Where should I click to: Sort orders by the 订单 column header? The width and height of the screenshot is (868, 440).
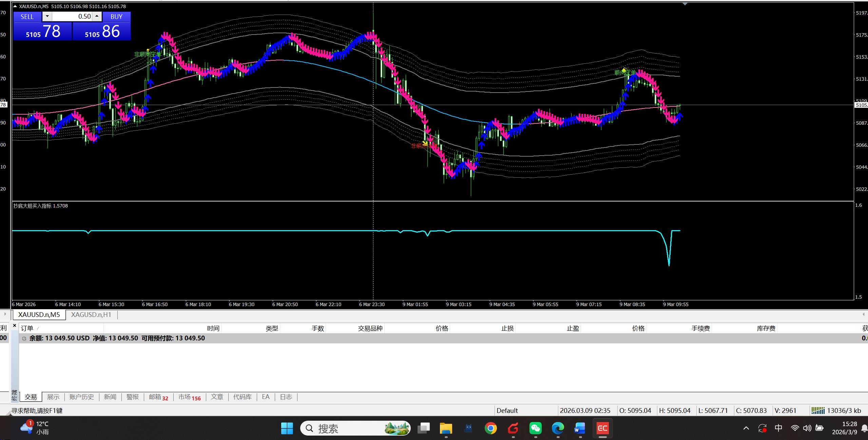coord(27,328)
